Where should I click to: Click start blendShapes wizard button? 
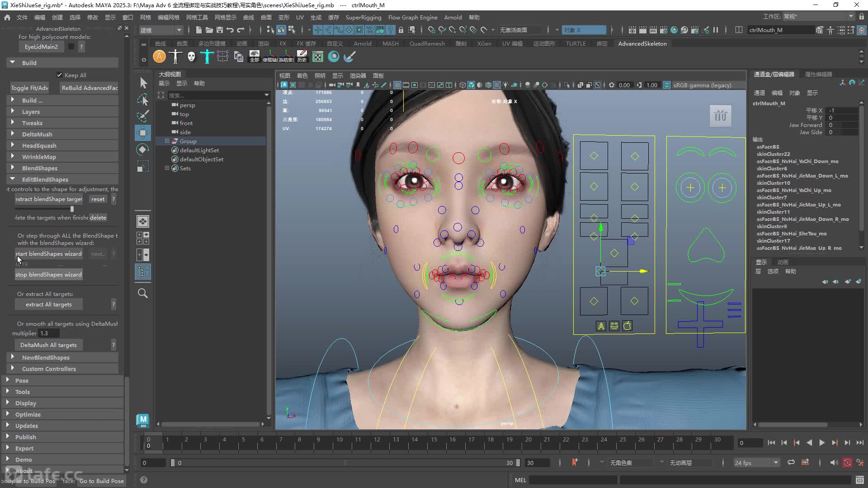pos(49,254)
